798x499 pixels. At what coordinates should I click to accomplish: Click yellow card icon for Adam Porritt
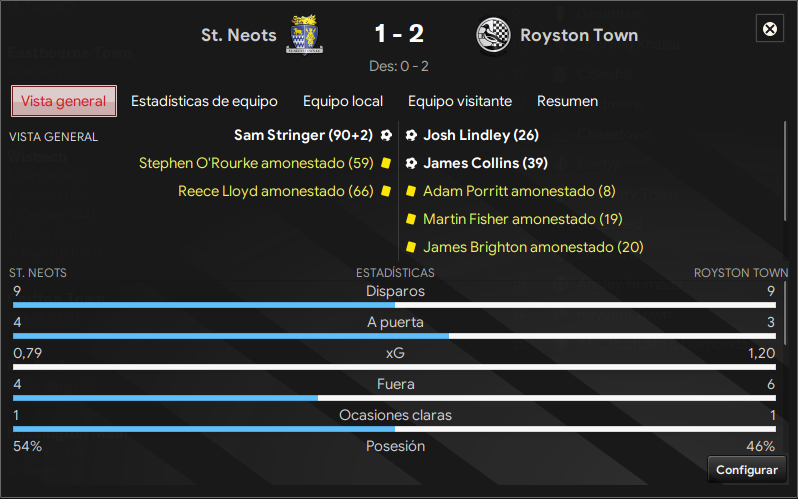tap(411, 191)
